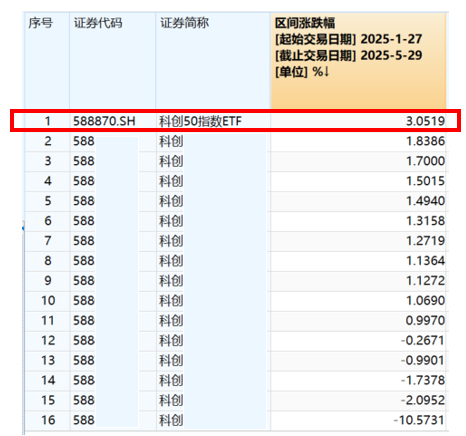Click the value 1.3158 in row 6

click(425, 221)
